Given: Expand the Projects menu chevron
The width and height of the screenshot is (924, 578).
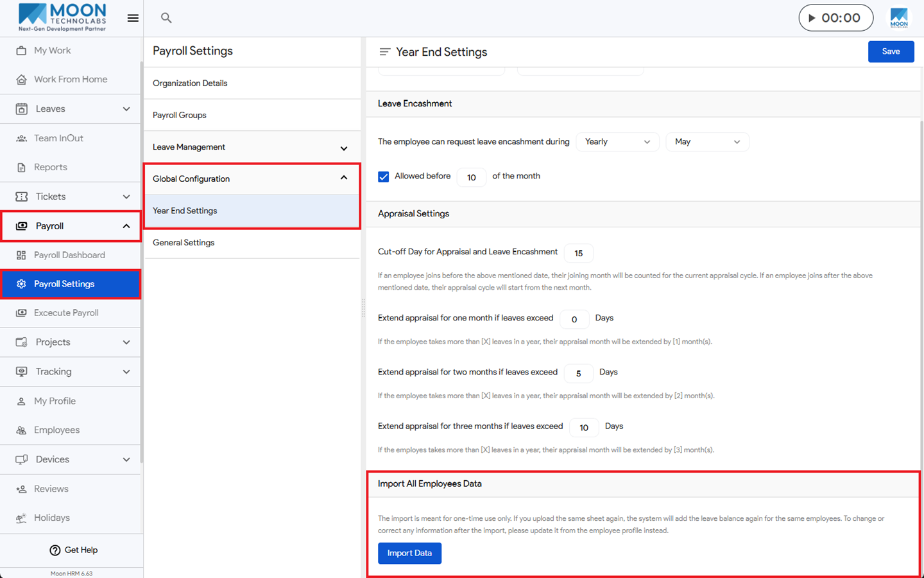Looking at the screenshot, I should (x=126, y=342).
